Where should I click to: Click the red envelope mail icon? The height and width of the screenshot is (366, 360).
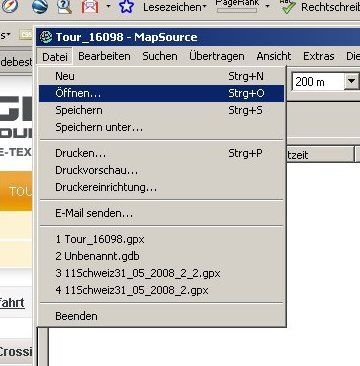click(90, 6)
